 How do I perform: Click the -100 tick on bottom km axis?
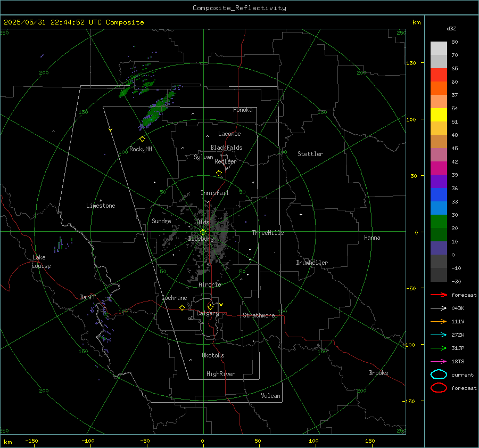click(88, 441)
